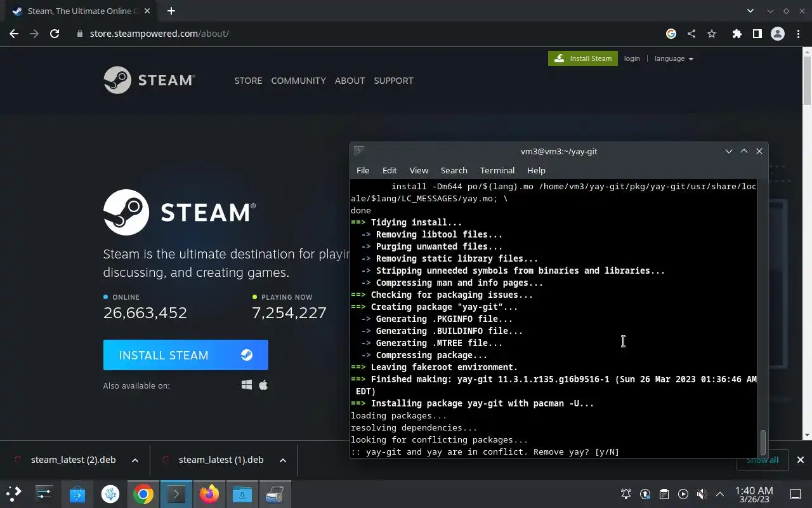Open the terminal Help menu
The width and height of the screenshot is (812, 508).
click(536, 170)
